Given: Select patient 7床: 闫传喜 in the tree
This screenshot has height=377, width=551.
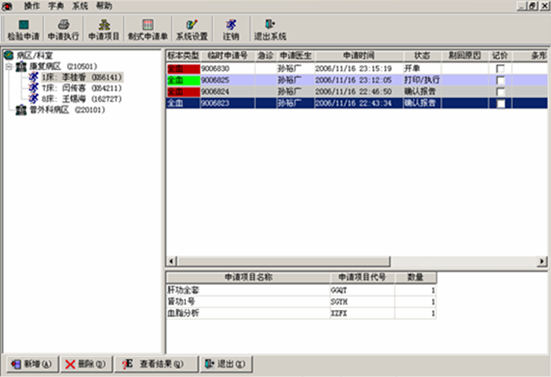Looking at the screenshot, I should 82,88.
